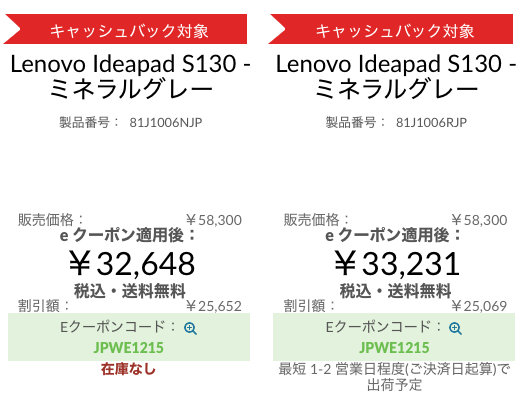
Task: Click right 税込・送料無料 label
Action: (396, 291)
